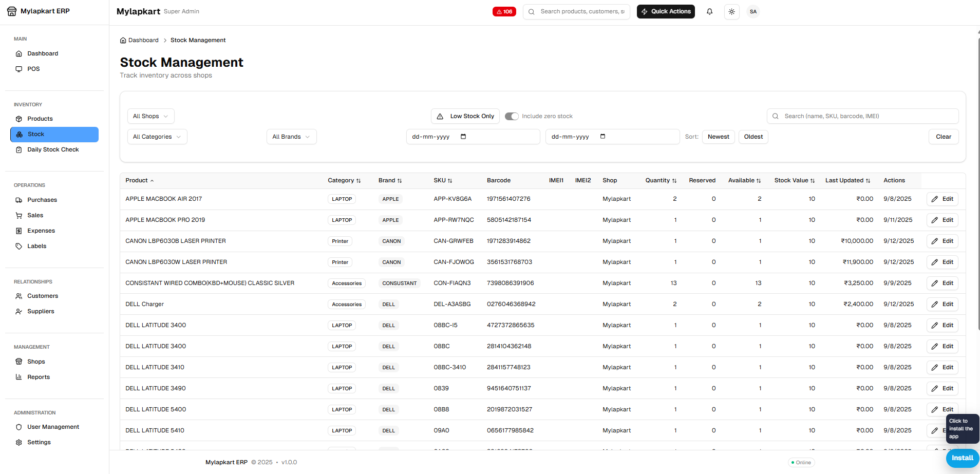This screenshot has height=474, width=980.
Task: Click the Stock Value sort arrows
Action: click(x=812, y=180)
